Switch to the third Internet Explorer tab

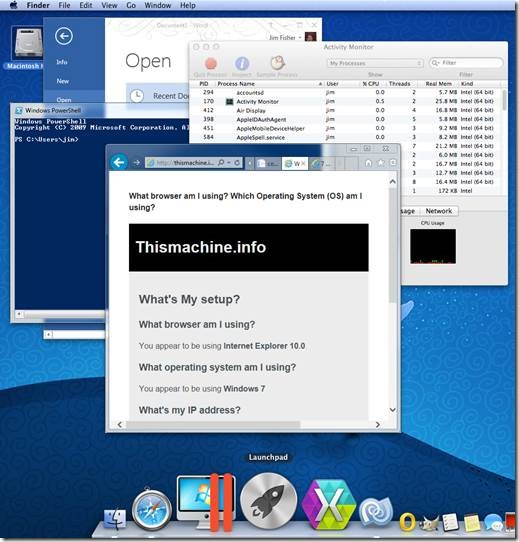322,163
